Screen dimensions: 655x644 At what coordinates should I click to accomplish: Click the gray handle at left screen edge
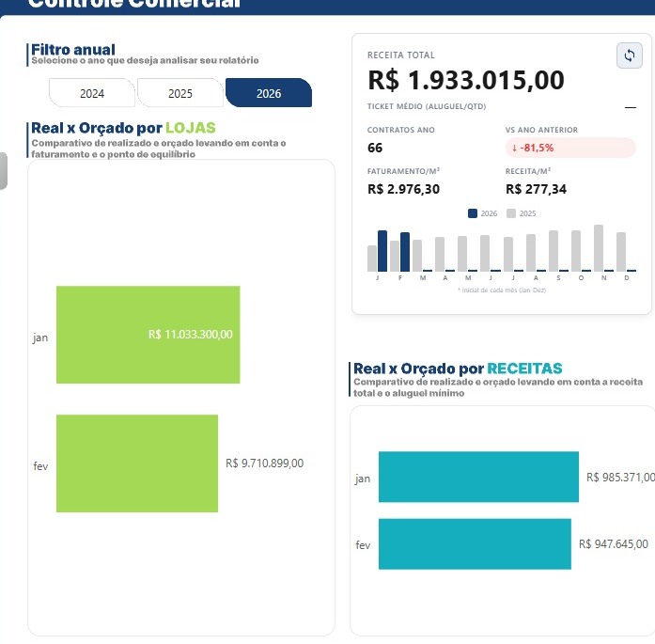point(4,171)
